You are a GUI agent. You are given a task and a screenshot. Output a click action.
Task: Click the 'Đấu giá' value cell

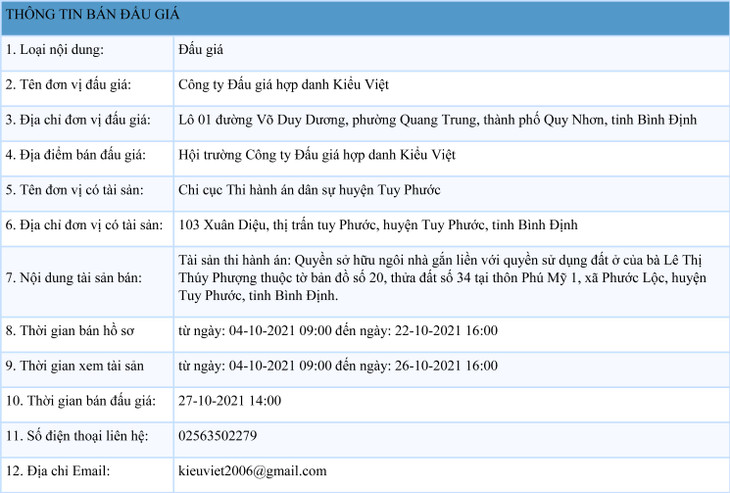coord(198,50)
